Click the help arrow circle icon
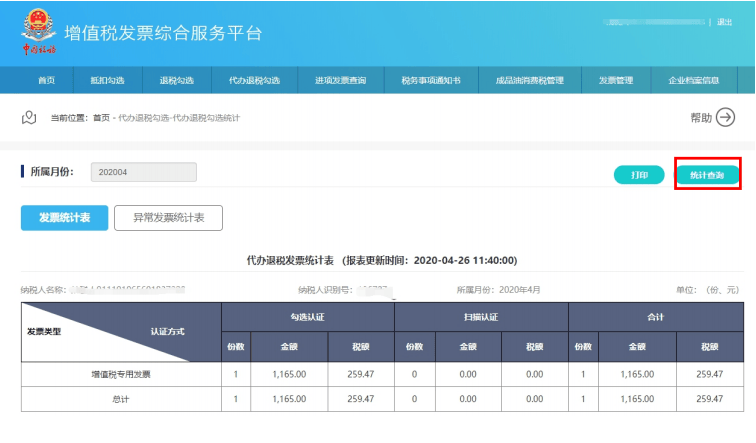The width and height of the screenshot is (756, 443). (x=726, y=118)
